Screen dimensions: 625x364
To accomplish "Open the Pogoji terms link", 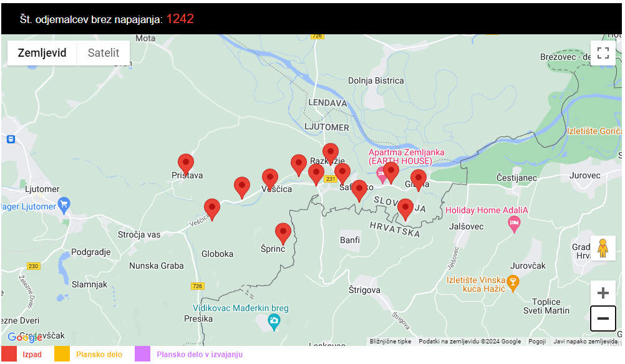I will point(537,342).
